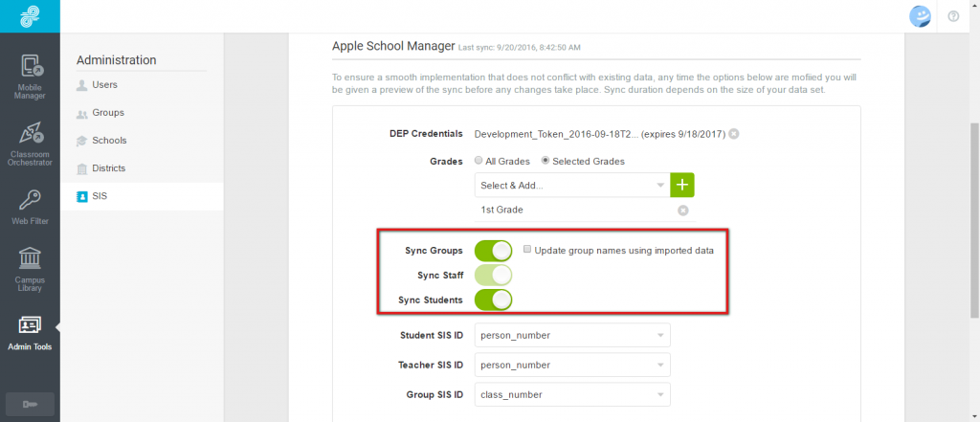Open the Select & Add grades dropdown
The width and height of the screenshot is (980, 422).
[x=572, y=186]
